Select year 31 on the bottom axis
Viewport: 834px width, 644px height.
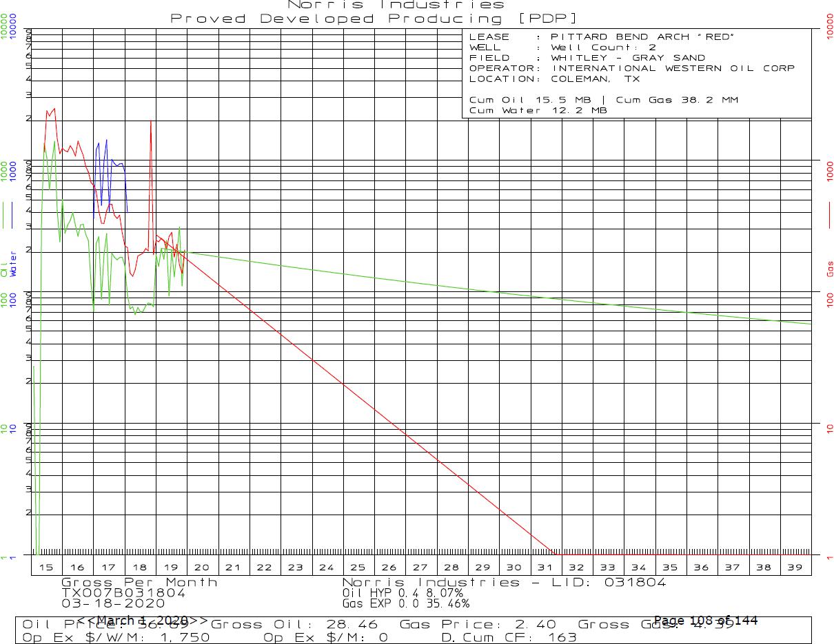tap(545, 568)
